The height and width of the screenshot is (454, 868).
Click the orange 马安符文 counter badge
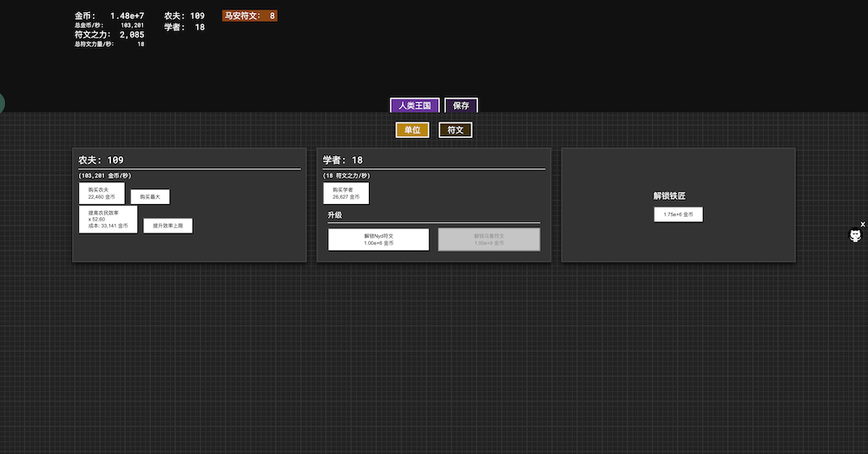tap(250, 16)
